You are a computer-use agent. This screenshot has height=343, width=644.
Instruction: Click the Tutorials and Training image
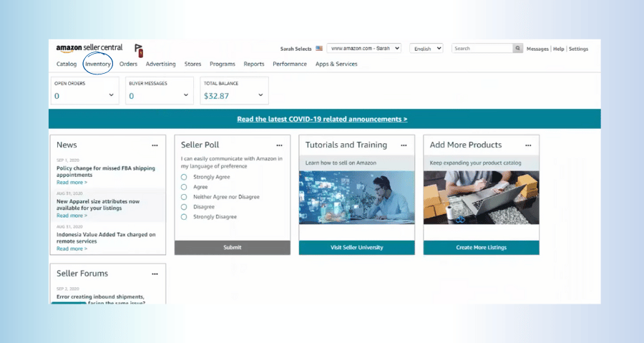[x=357, y=198]
